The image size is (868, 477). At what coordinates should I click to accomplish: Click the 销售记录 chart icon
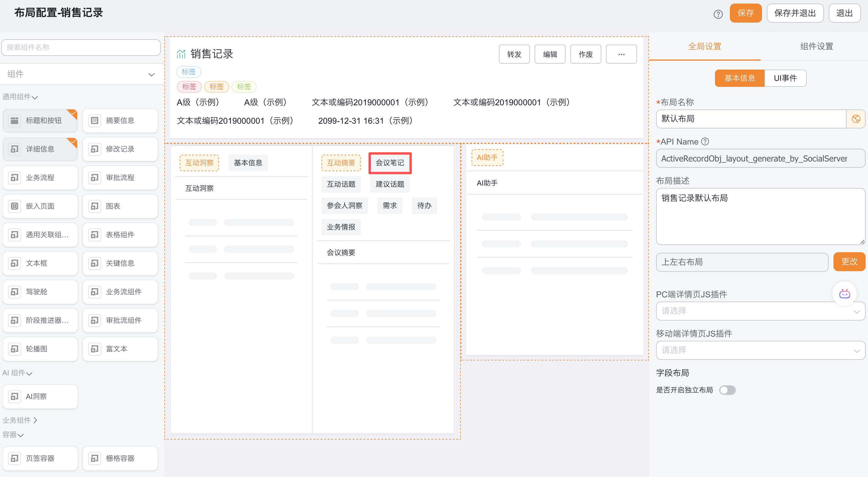coord(181,54)
